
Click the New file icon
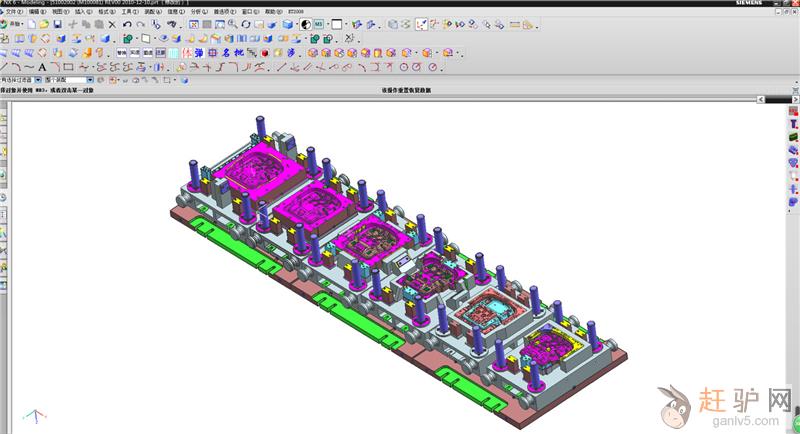coord(32,23)
